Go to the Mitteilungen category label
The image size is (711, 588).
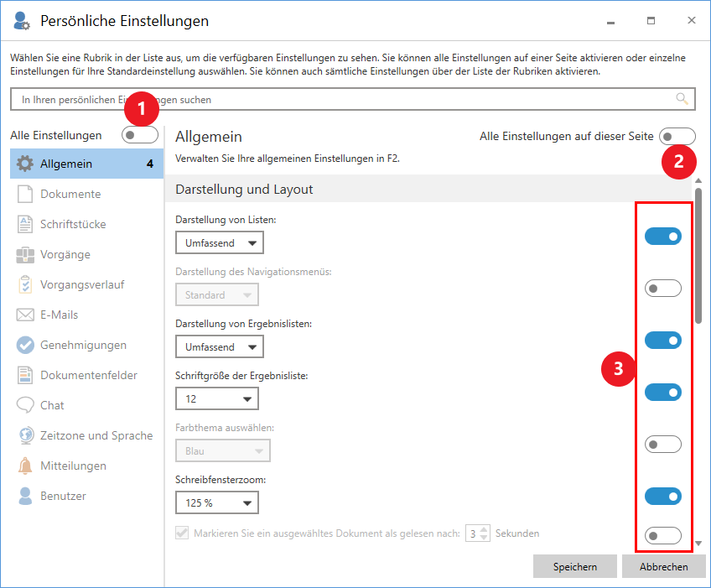[x=74, y=466]
